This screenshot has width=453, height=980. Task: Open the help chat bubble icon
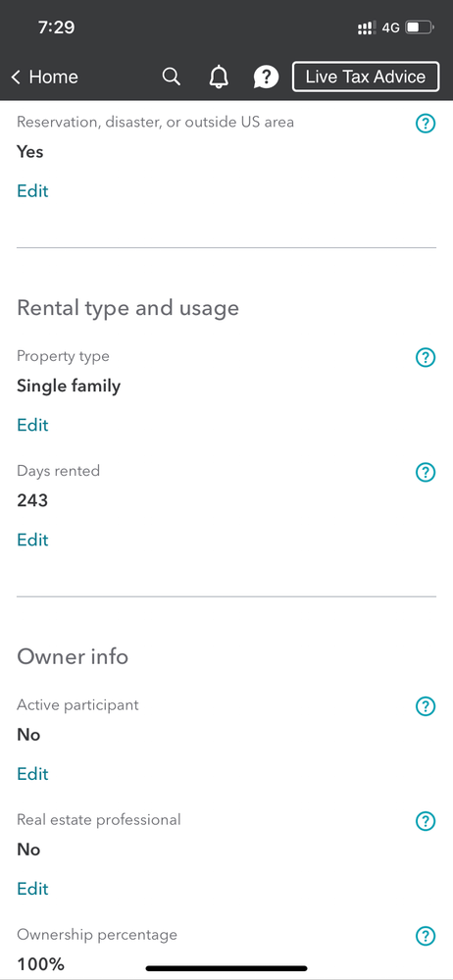pos(266,77)
